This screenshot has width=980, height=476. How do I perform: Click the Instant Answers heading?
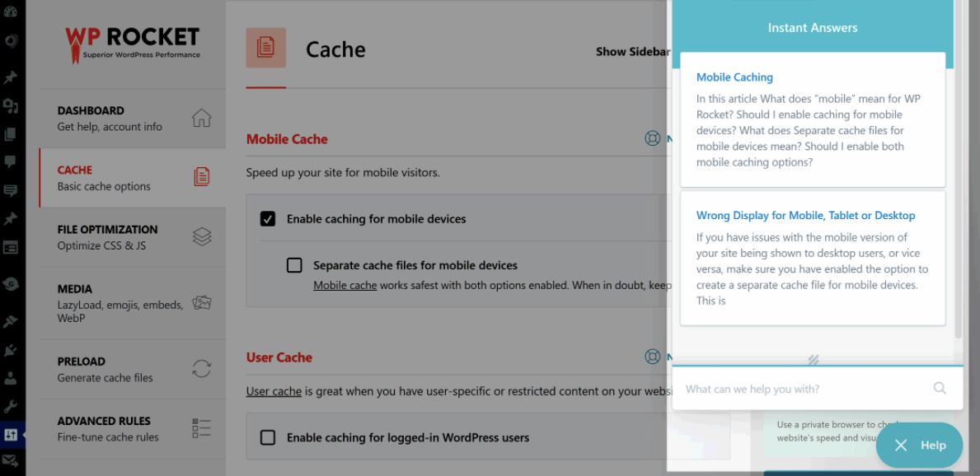pos(813,28)
